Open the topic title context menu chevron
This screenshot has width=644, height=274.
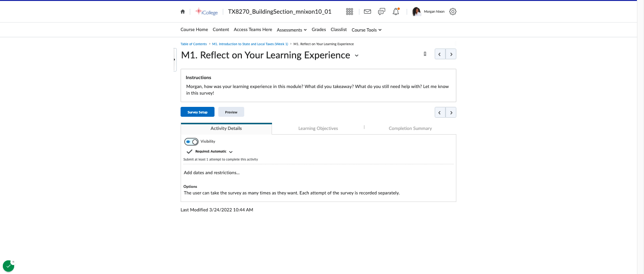coord(356,56)
